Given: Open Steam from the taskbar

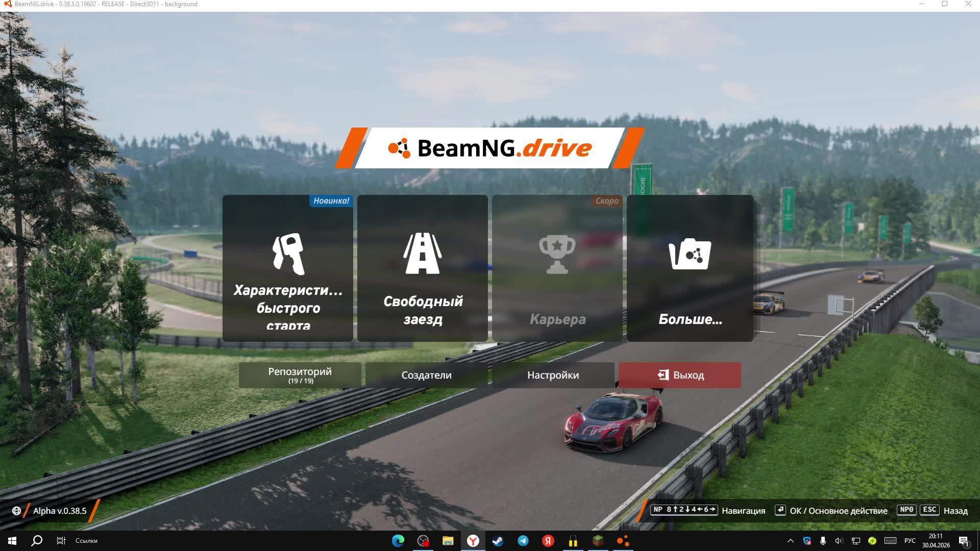Looking at the screenshot, I should tap(498, 541).
